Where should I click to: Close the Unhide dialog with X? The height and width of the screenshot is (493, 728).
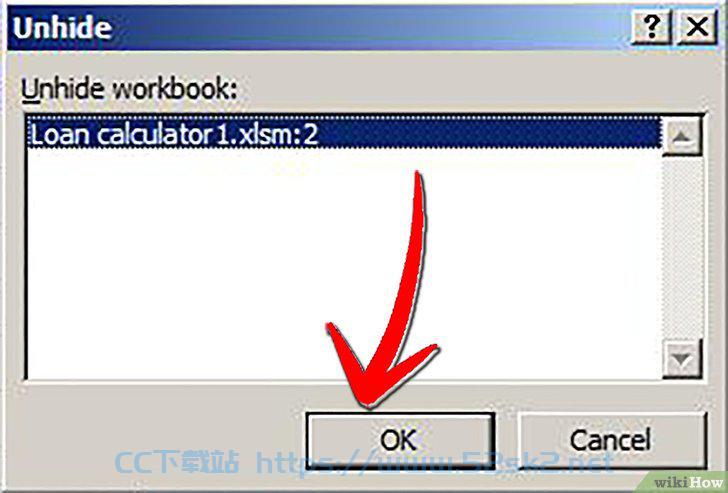[697, 27]
